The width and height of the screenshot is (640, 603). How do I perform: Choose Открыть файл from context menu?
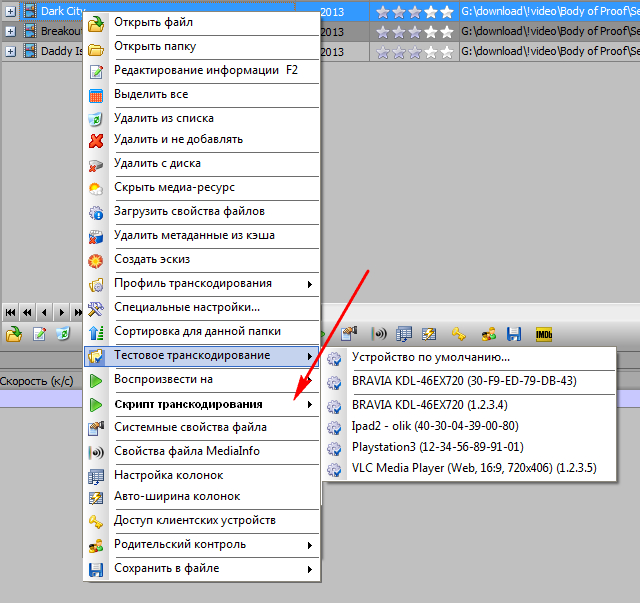153,22
